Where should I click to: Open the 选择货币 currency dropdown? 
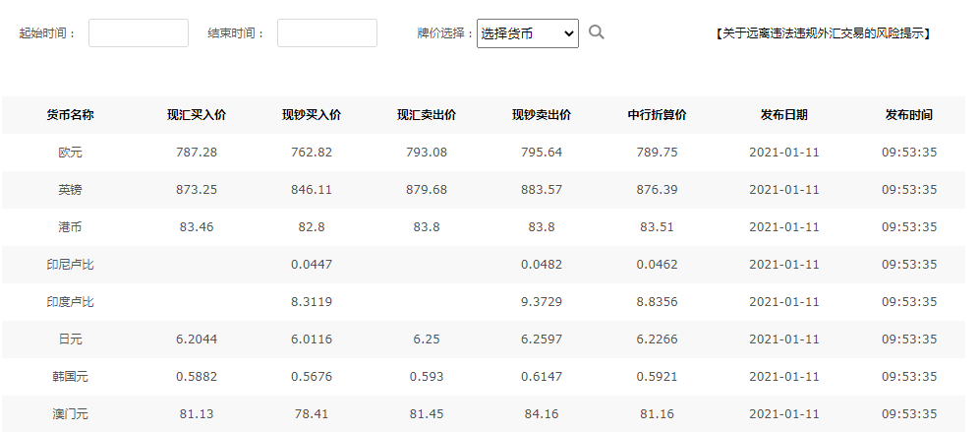(x=528, y=33)
